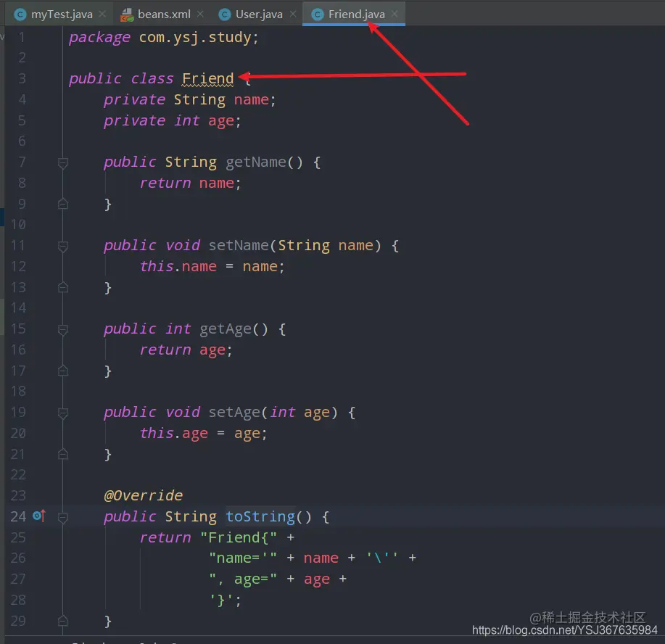Click the class icon on Friend.java tab
The image size is (665, 644).
click(x=317, y=15)
